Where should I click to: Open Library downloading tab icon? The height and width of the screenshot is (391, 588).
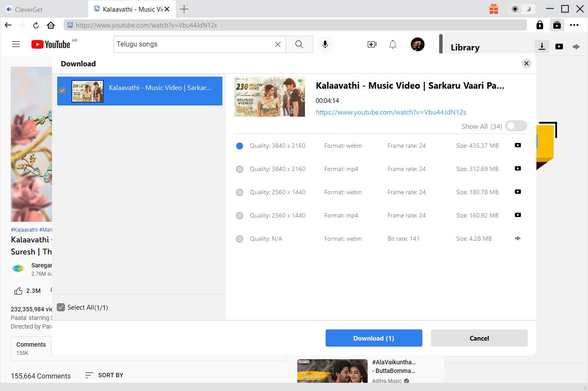pos(542,47)
